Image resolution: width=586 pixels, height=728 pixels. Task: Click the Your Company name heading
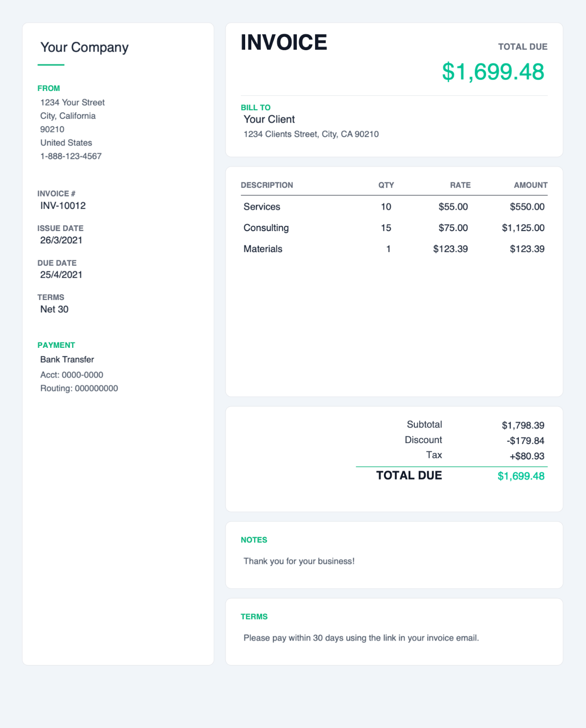84,47
